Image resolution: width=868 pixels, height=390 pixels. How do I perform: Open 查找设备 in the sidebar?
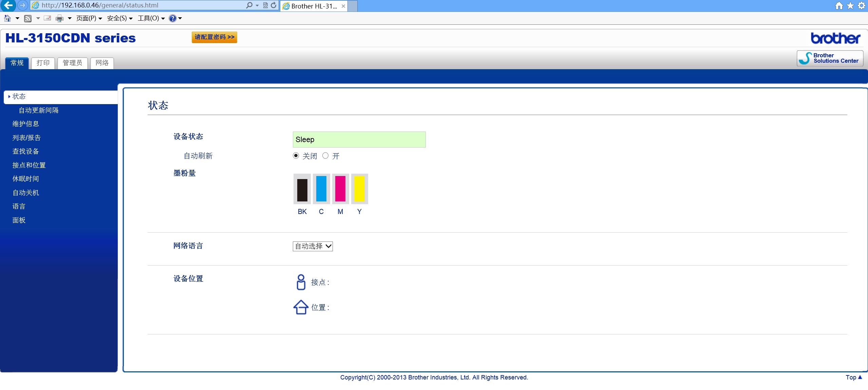tap(26, 151)
